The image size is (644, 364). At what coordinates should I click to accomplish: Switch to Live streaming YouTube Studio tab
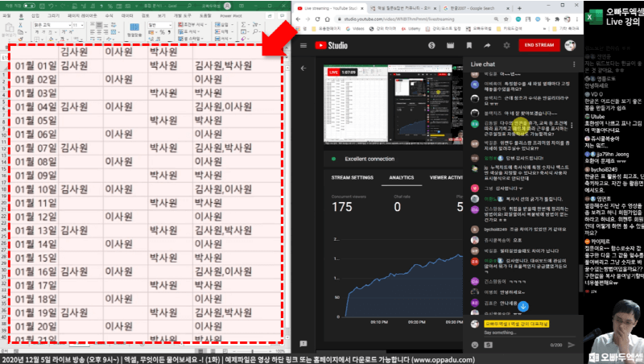tap(330, 8)
